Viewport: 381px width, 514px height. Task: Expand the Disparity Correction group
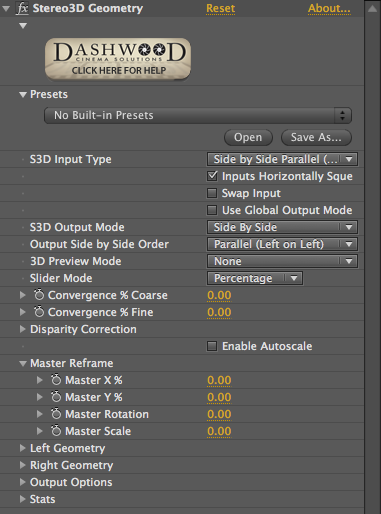pyautogui.click(x=22, y=329)
